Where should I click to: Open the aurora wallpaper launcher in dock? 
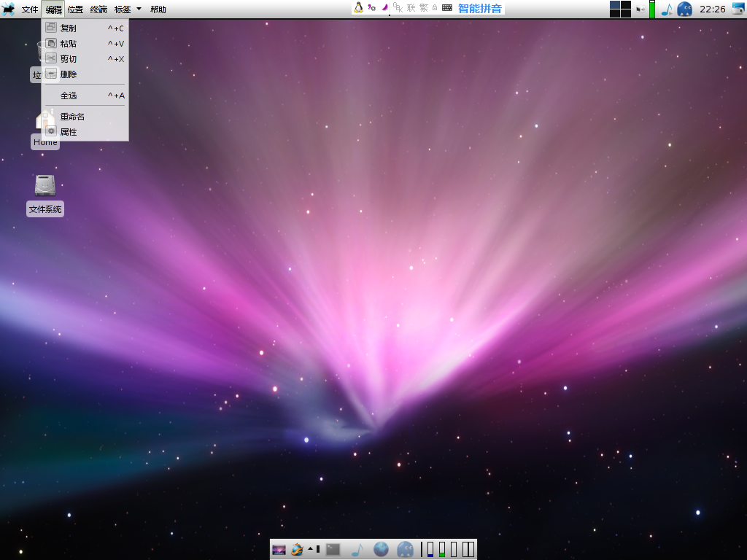click(279, 550)
